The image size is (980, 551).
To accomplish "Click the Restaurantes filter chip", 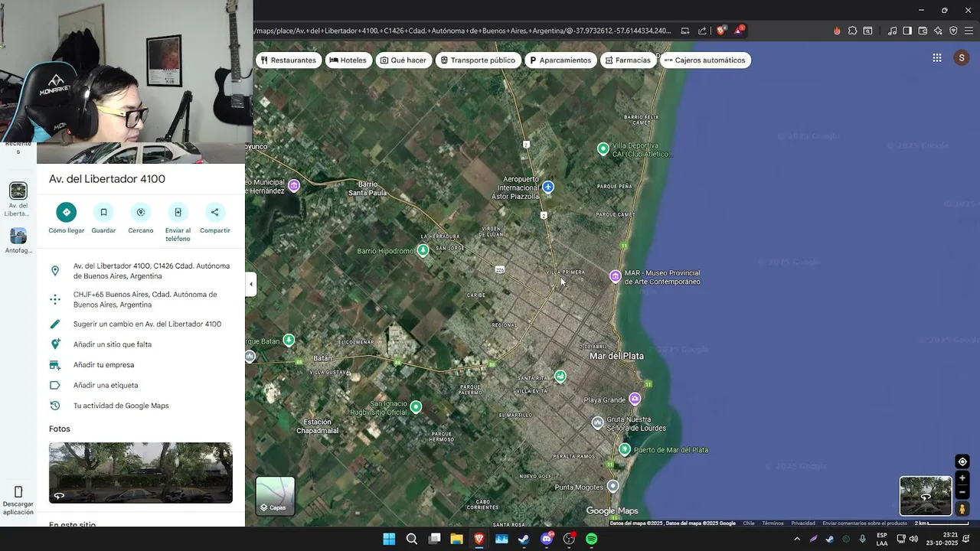I will coord(288,60).
